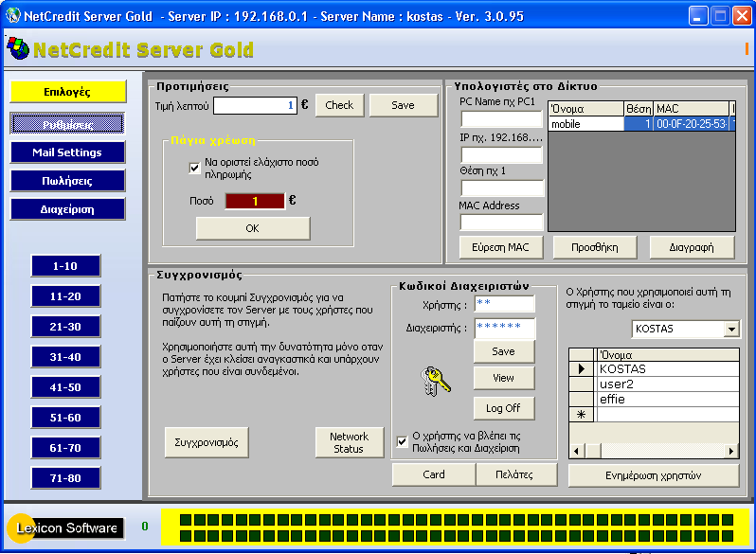Click Διαγραφή to delete computer

point(692,247)
